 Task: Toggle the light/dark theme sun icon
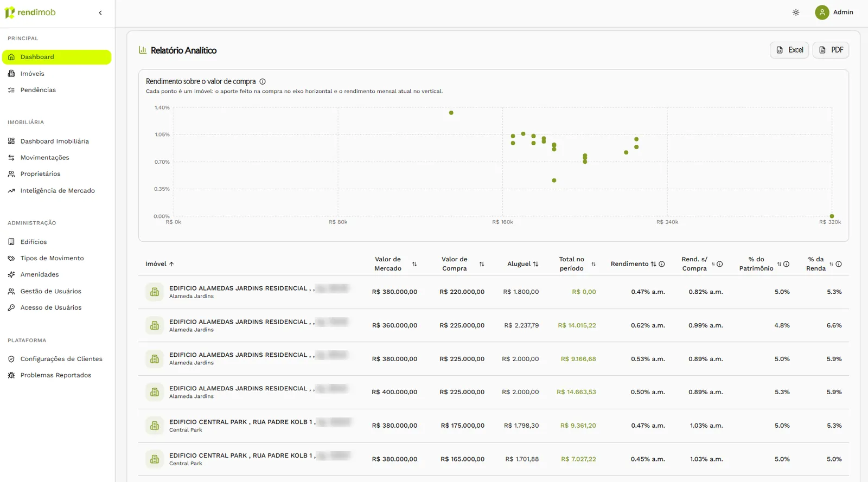coord(796,12)
